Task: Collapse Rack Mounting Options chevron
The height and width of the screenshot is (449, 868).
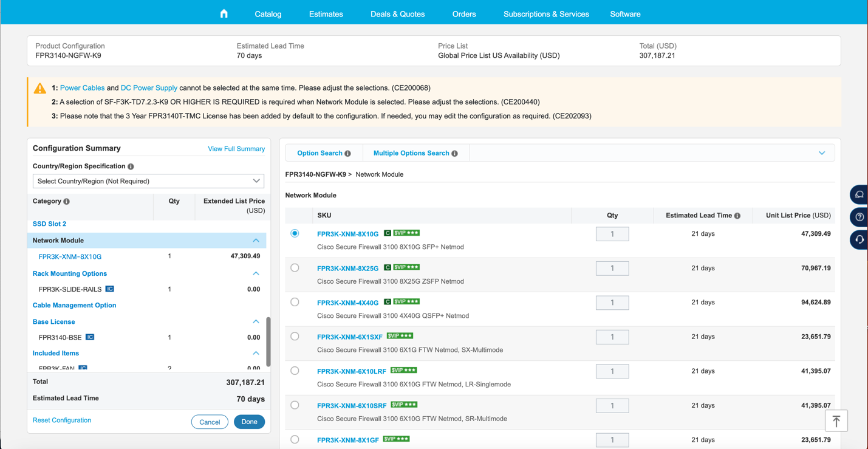Action: (256, 273)
